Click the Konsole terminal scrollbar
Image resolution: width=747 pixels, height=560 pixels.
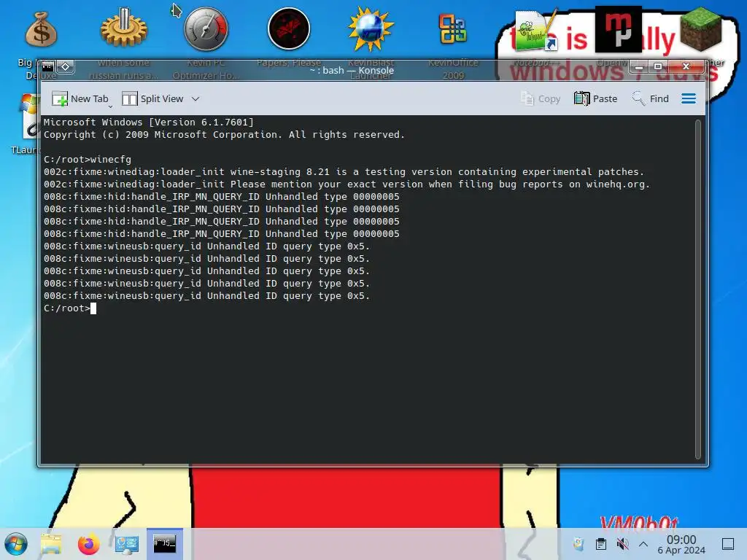(698, 289)
